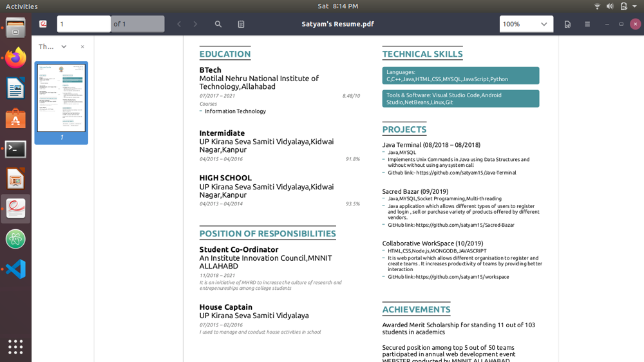Screen dimensions: 644x362
Task: Click the Satyam's Resume.pdf title
Action: coord(337,24)
